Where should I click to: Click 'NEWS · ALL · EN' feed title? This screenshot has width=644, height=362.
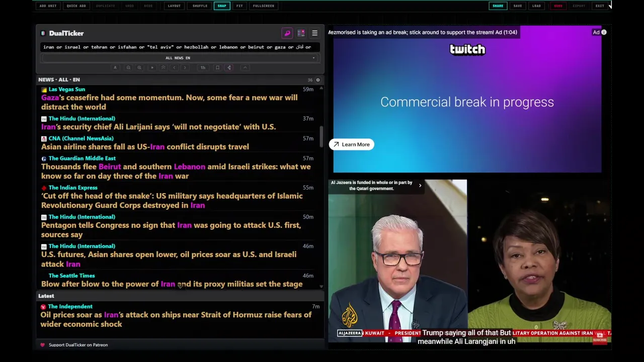(59, 79)
